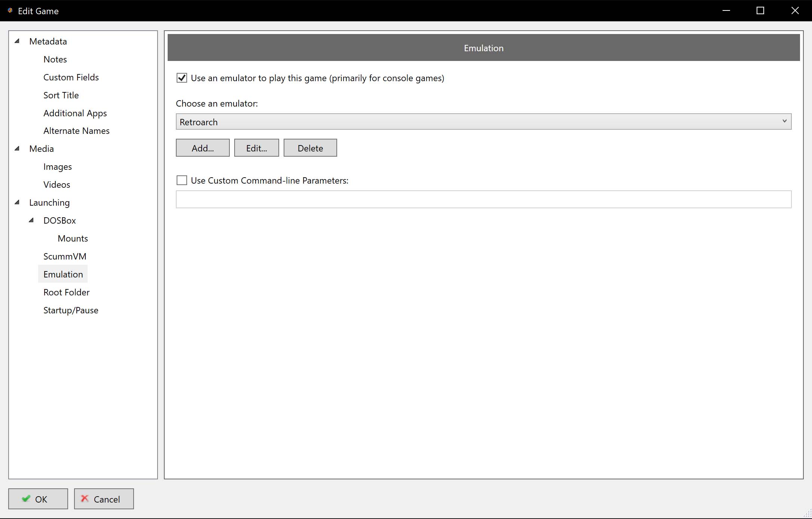Click the custom command-line parameters text field
This screenshot has height=519, width=812.
coord(483,199)
